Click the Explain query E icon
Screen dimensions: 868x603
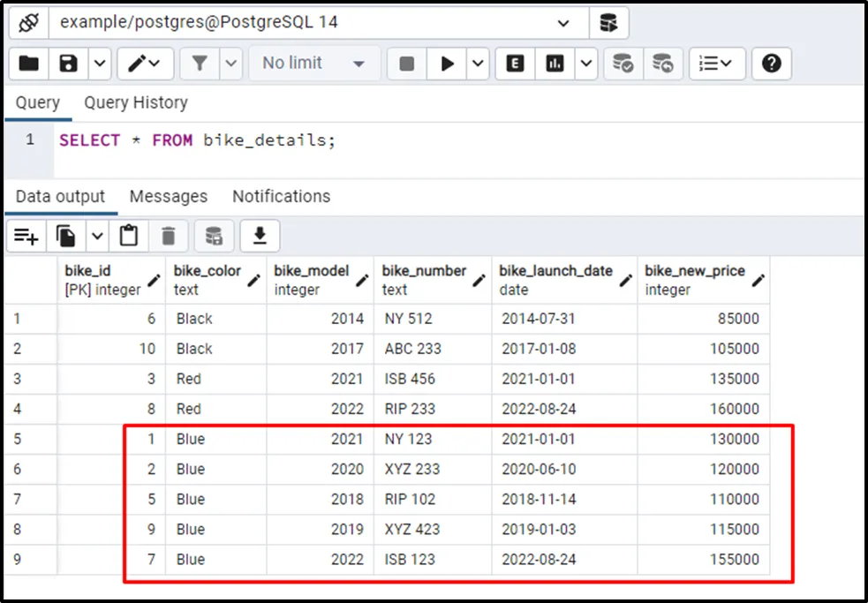(516, 64)
